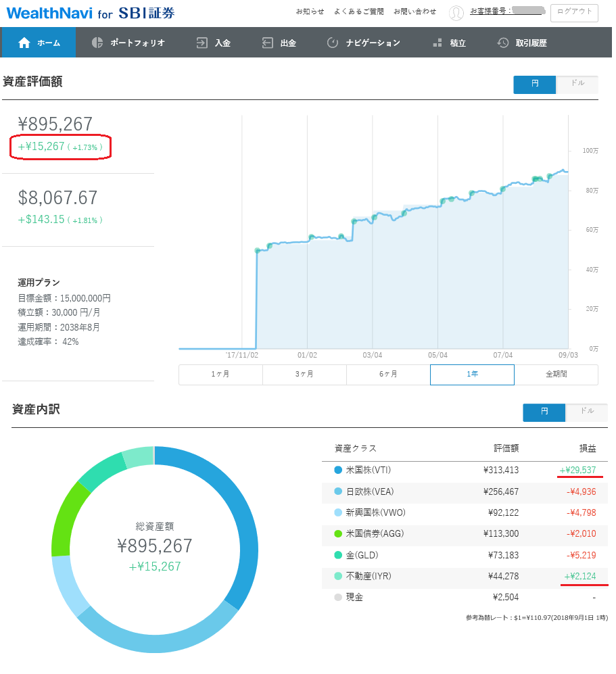Click the お客様番号 link
The width and height of the screenshot is (616, 674).
507,11
